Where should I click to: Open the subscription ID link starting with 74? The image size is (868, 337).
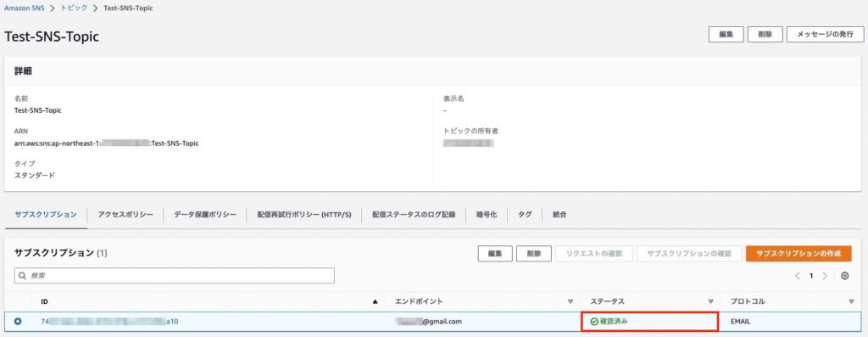click(x=109, y=322)
